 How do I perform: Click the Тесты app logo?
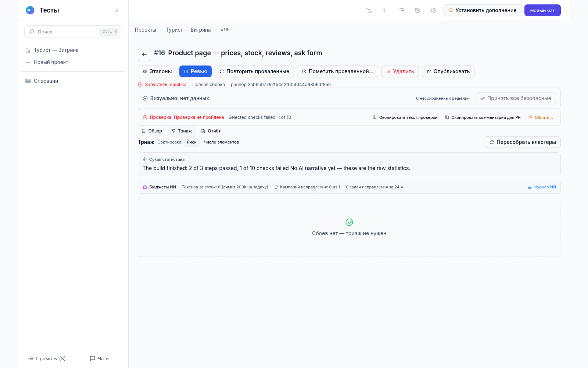[x=30, y=10]
